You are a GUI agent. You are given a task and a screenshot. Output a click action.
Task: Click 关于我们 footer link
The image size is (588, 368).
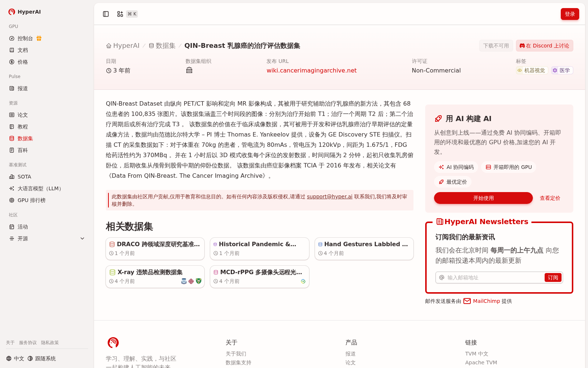[236, 354]
